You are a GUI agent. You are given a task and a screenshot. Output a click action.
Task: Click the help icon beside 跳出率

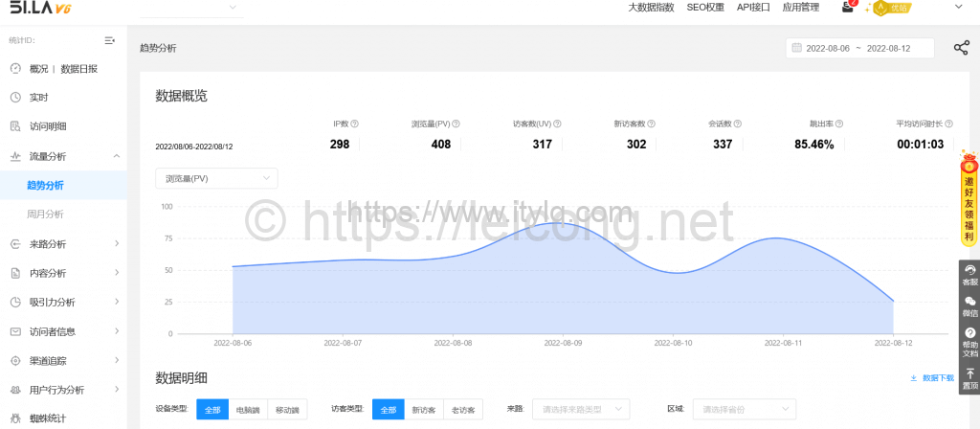(x=839, y=124)
